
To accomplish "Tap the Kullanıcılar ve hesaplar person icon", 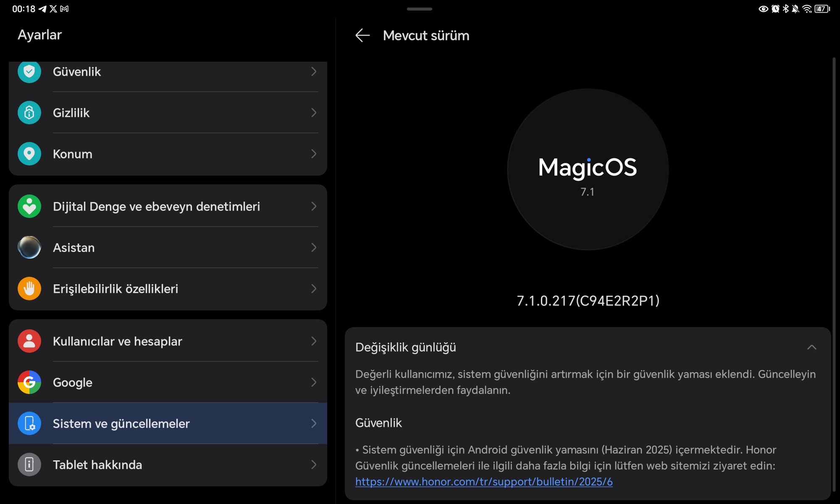I will pyautogui.click(x=29, y=341).
